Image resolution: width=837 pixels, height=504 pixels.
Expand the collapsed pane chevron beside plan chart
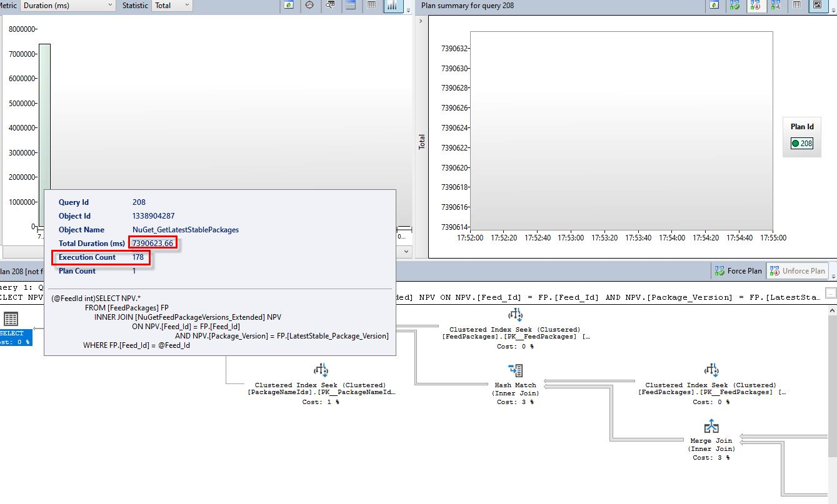(x=421, y=21)
